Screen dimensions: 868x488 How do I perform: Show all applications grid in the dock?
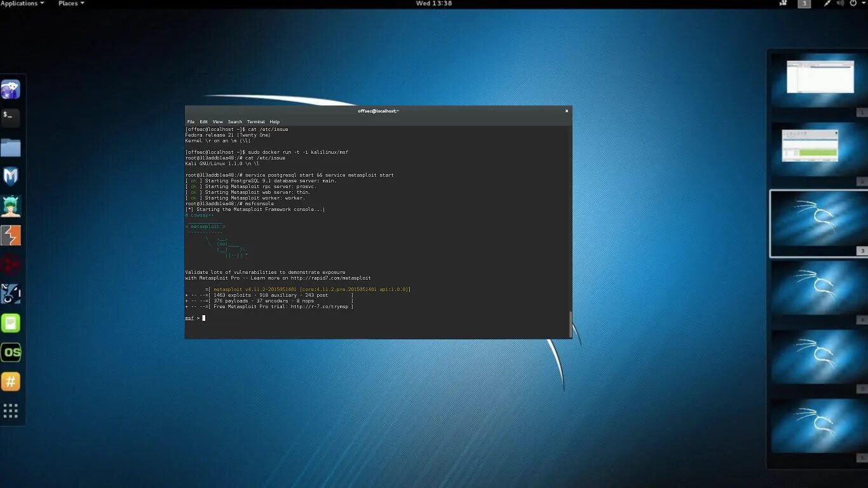tap(11, 410)
